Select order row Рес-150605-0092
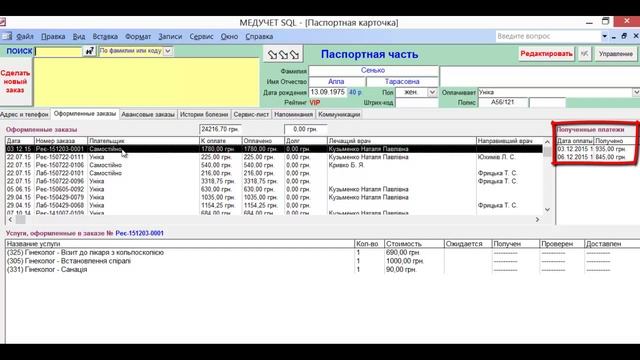 click(x=274, y=189)
